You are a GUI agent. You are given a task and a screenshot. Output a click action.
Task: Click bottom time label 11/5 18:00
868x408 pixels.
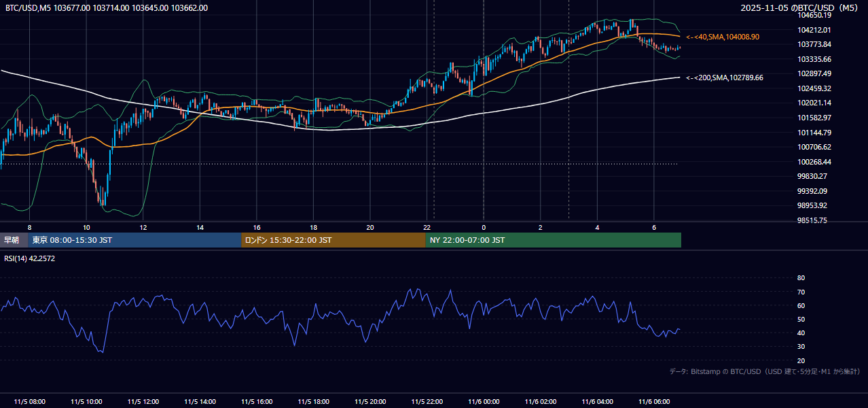tap(313, 401)
